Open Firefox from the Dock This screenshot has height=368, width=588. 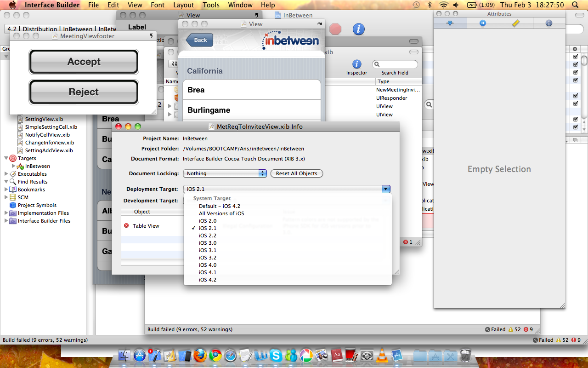(200, 355)
